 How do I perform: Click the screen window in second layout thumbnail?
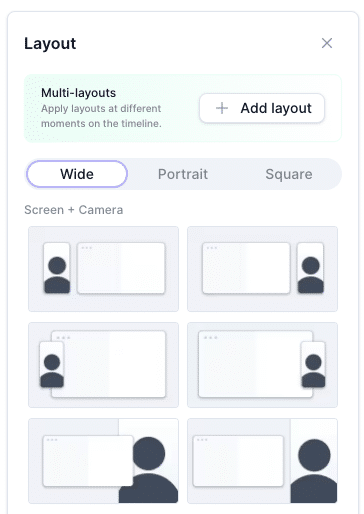click(x=246, y=268)
